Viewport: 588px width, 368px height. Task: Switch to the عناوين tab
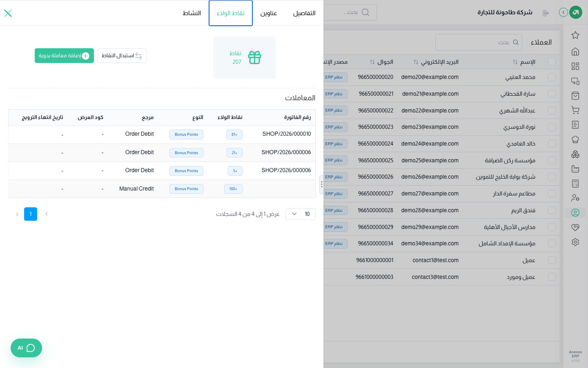pos(269,13)
